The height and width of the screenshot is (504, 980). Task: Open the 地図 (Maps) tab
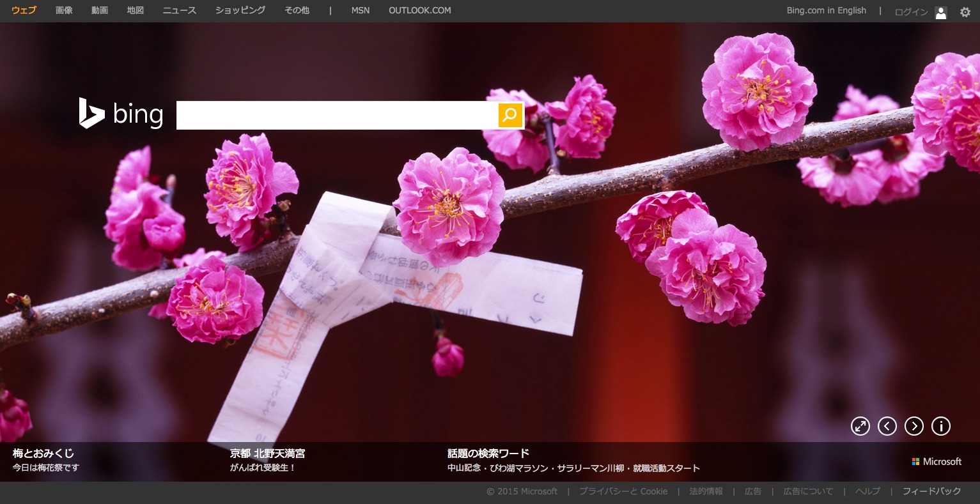point(136,10)
